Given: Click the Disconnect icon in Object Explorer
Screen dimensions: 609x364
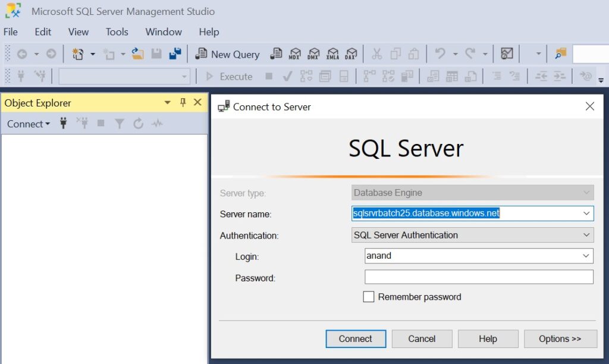Looking at the screenshot, I should (82, 124).
